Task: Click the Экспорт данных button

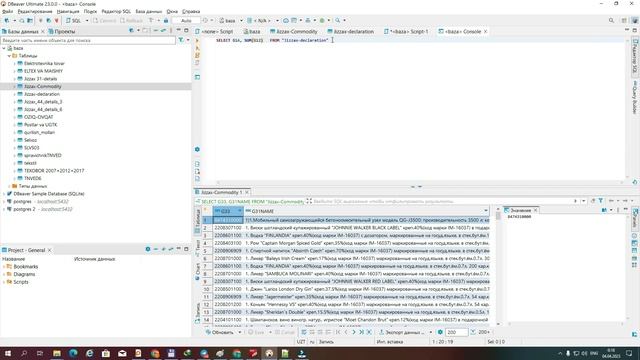Action: 402,332
